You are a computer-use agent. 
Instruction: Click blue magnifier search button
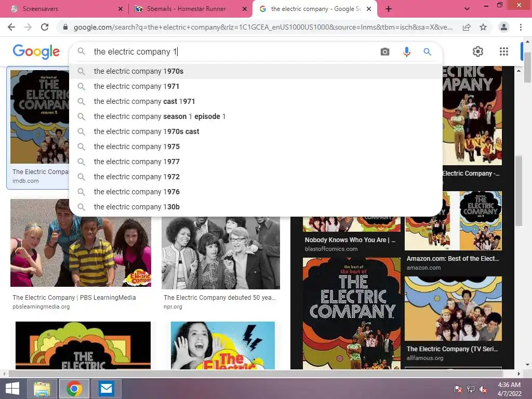427,51
